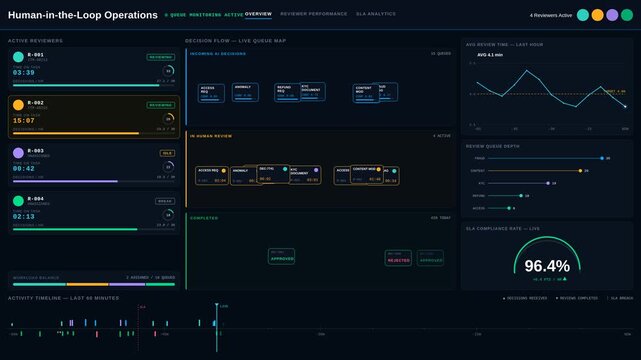Viewport: 641px width, 360px height.
Task: Open the Overview tab
Action: pyautogui.click(x=258, y=14)
